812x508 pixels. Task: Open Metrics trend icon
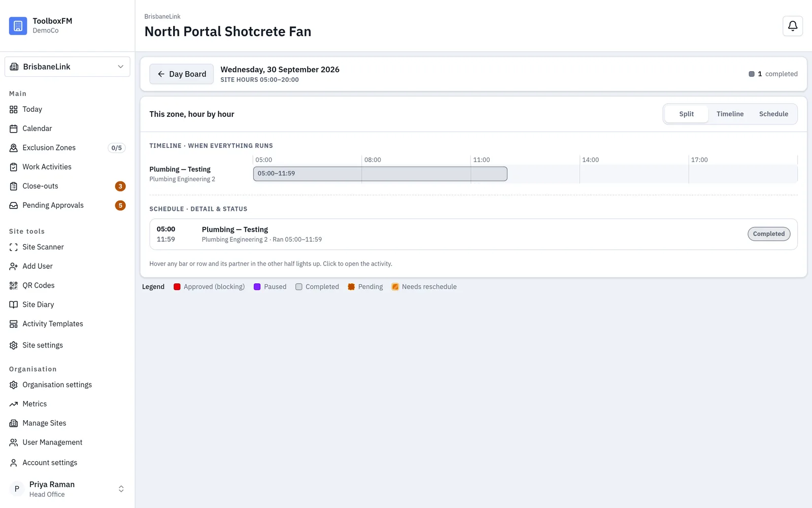(14, 404)
